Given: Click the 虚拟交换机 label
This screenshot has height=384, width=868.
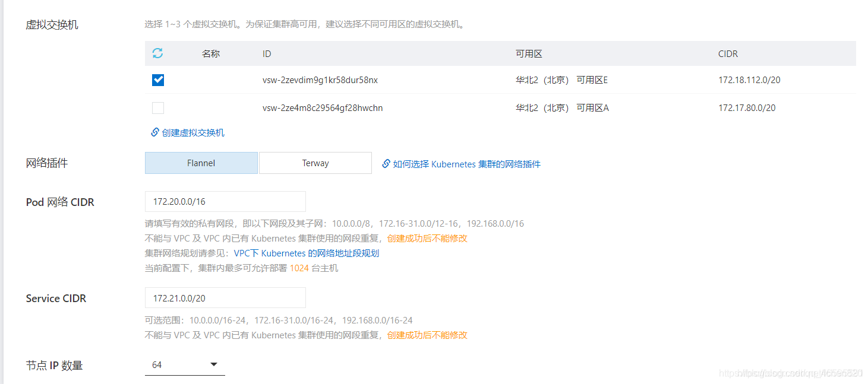Looking at the screenshot, I should (x=52, y=25).
